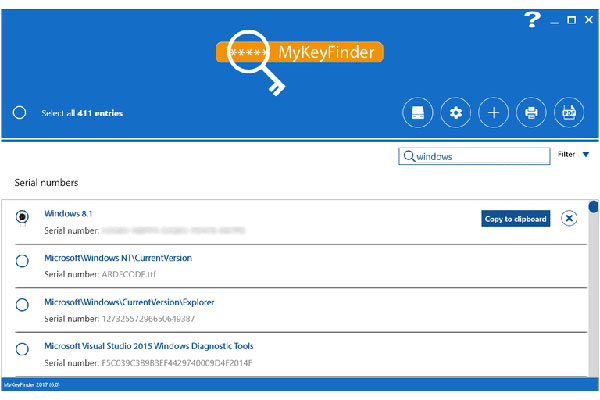Open Microsoft Visual Studio 2015 Windows Diagnostic Tools title
The image size is (600, 400).
[149, 346]
